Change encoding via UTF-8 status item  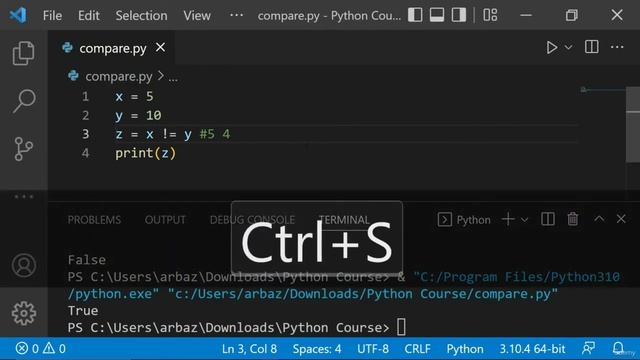[373, 349]
